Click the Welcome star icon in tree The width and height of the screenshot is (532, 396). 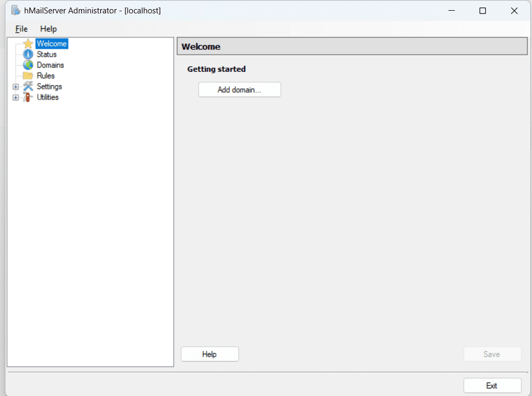click(x=28, y=43)
